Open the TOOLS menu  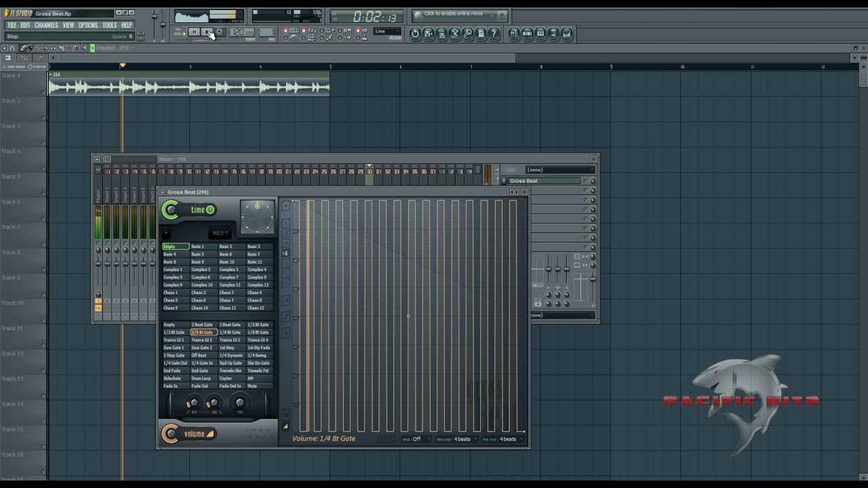click(110, 25)
